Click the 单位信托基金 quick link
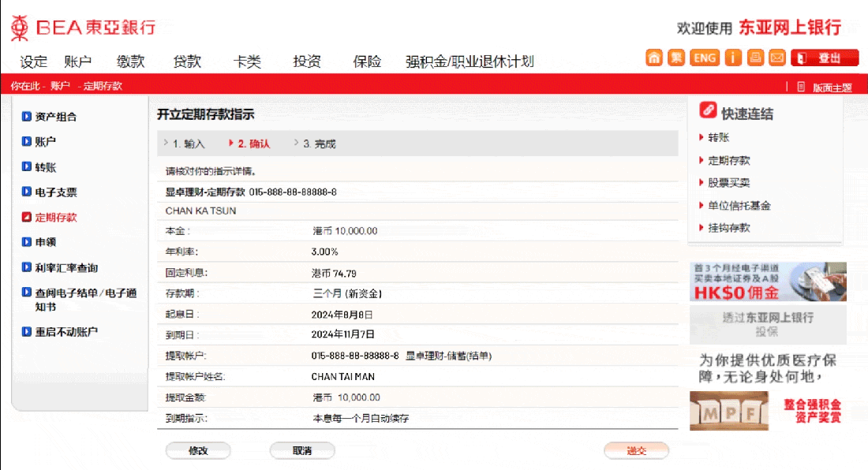868x470 pixels. click(x=739, y=206)
